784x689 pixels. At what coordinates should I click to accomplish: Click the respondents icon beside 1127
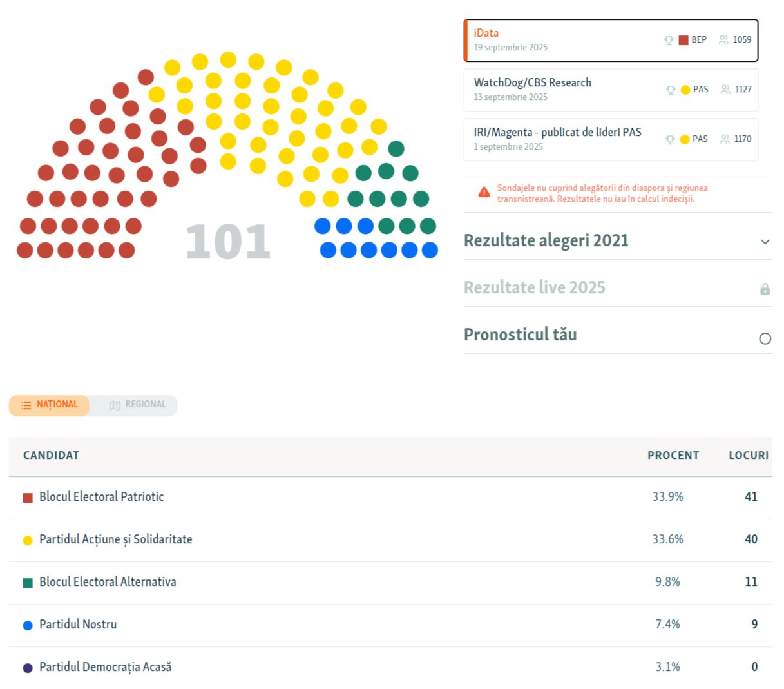point(725,90)
